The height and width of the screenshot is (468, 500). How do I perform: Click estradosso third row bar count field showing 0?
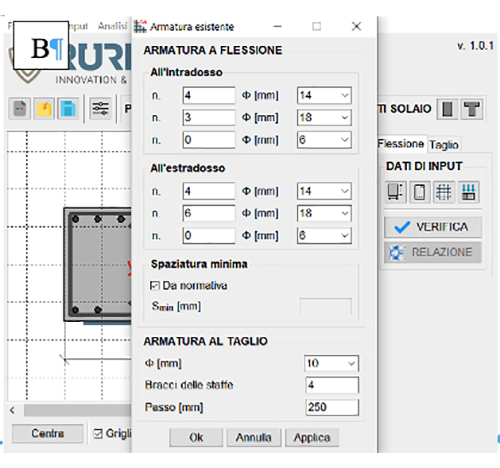pos(209,235)
